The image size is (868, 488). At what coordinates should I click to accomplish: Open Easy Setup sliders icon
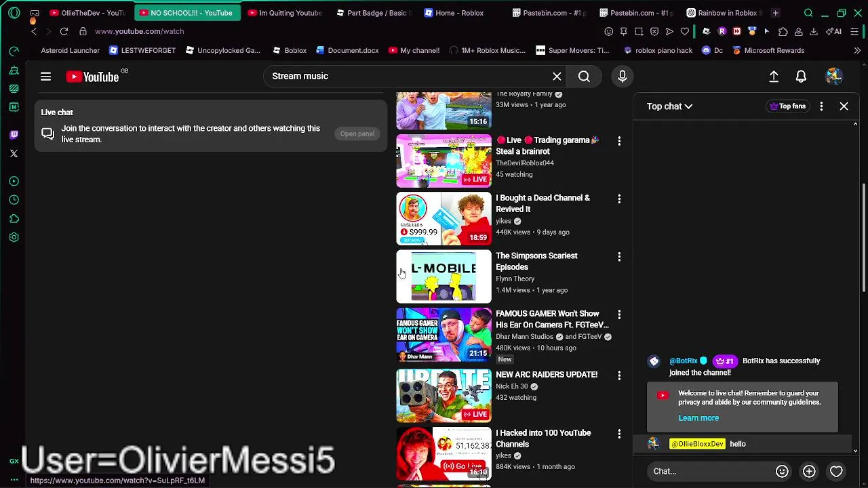click(854, 31)
